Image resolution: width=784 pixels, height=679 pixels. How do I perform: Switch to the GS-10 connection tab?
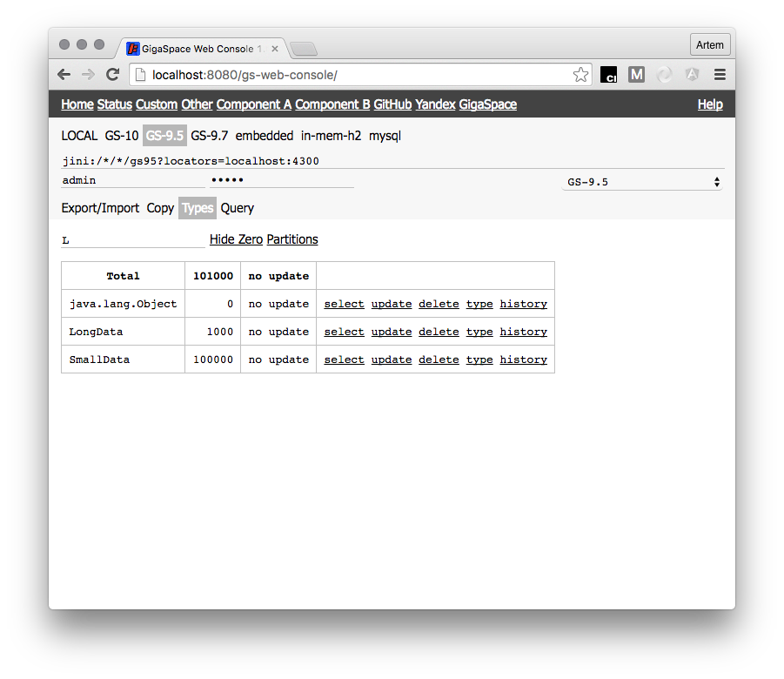point(122,136)
